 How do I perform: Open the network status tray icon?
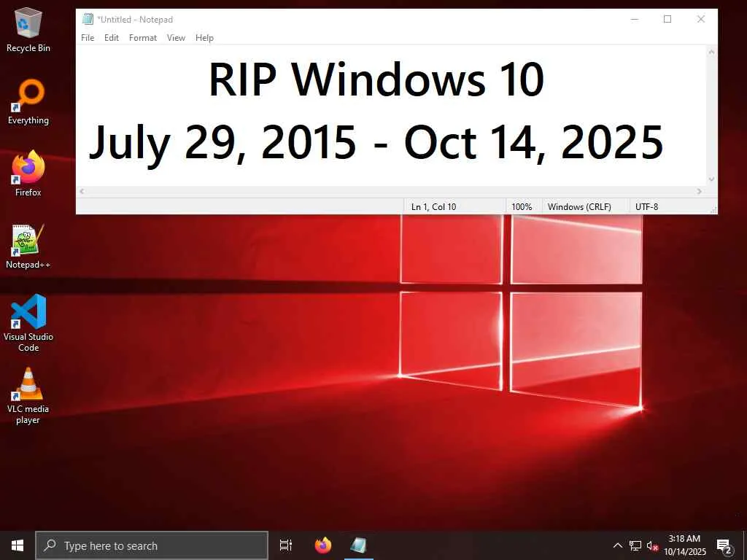[635, 545]
